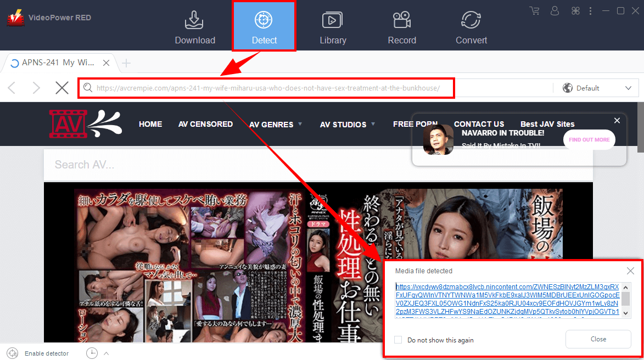Add a new browser tab
The height and width of the screenshot is (360, 644).
(x=126, y=63)
